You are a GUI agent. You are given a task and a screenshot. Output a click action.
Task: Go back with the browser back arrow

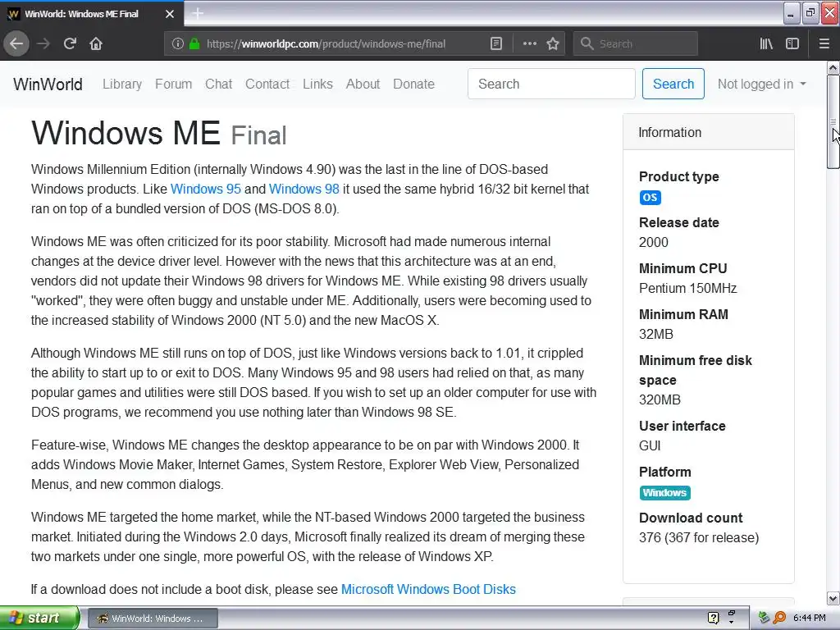(16, 43)
